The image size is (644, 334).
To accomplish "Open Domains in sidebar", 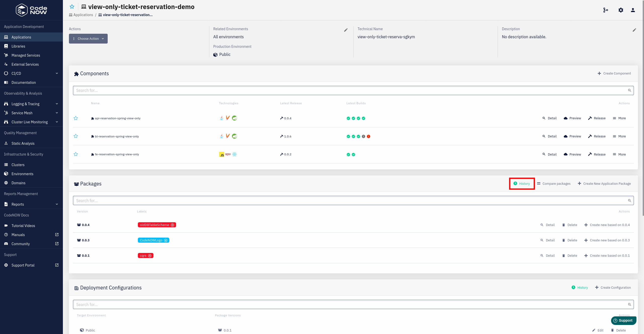I will coord(31,183).
